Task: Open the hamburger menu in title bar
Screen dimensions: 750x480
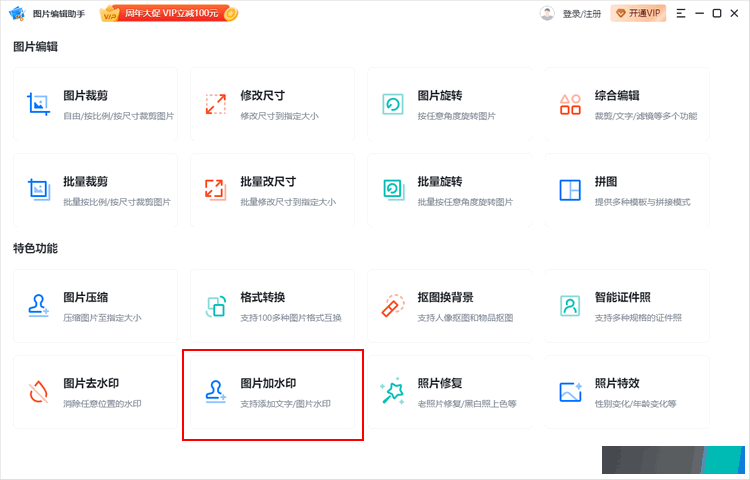Action: point(681,13)
